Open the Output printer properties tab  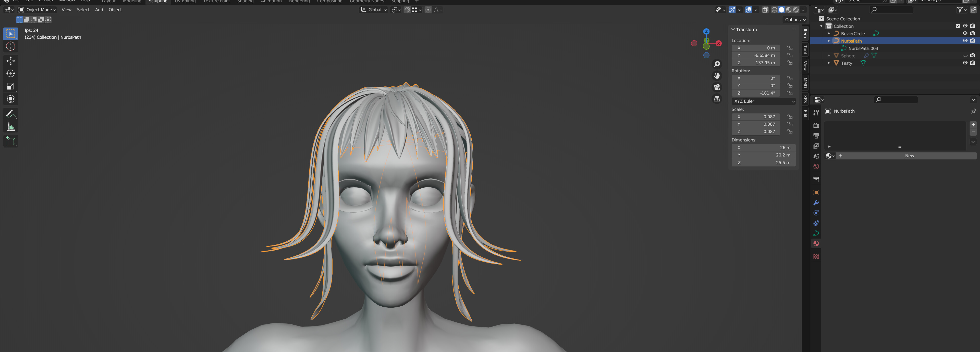pos(816,136)
